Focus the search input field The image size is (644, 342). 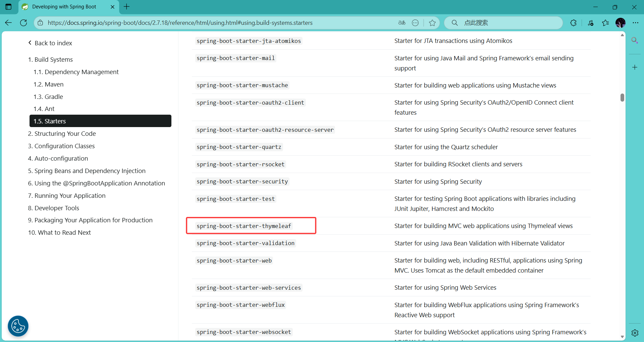(503, 23)
